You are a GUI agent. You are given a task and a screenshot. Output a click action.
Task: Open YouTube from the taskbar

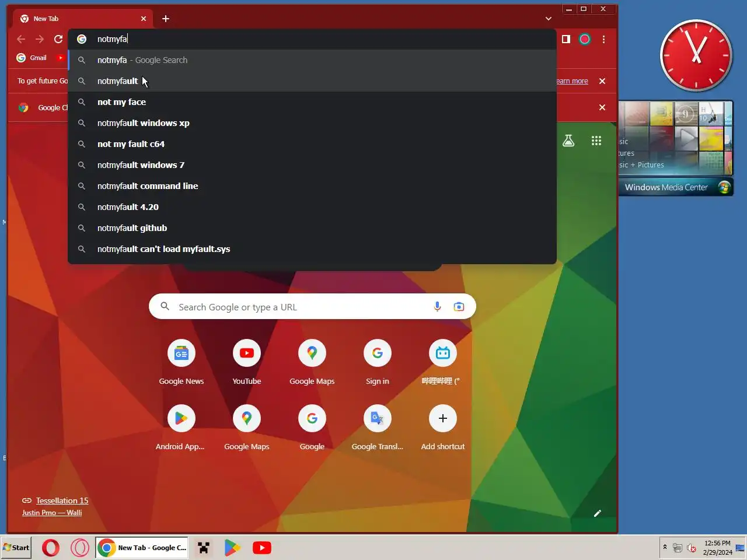262,548
